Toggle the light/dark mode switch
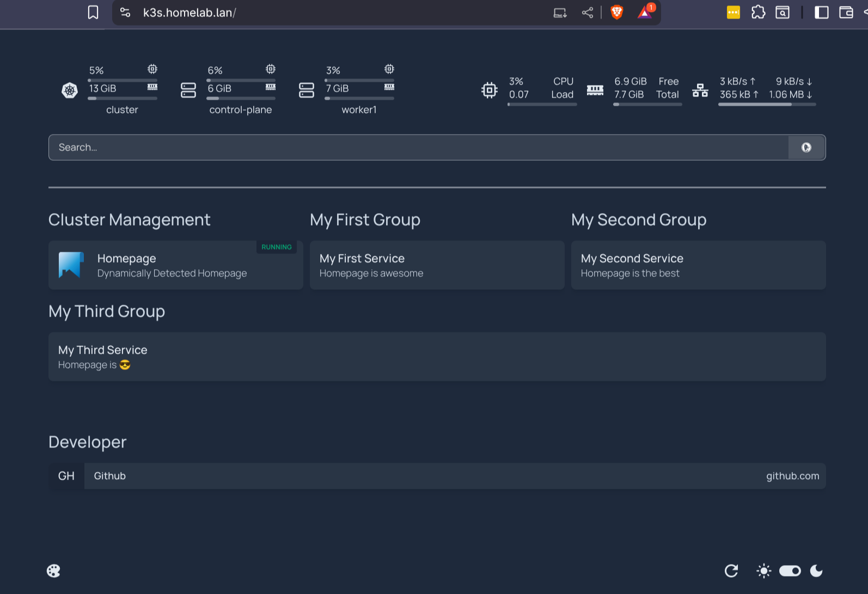 tap(790, 571)
